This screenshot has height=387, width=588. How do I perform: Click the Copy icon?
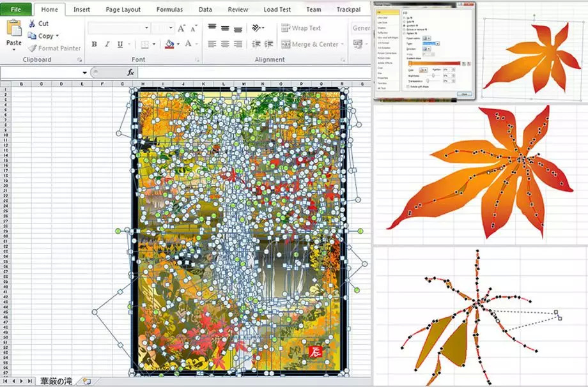[x=32, y=36]
